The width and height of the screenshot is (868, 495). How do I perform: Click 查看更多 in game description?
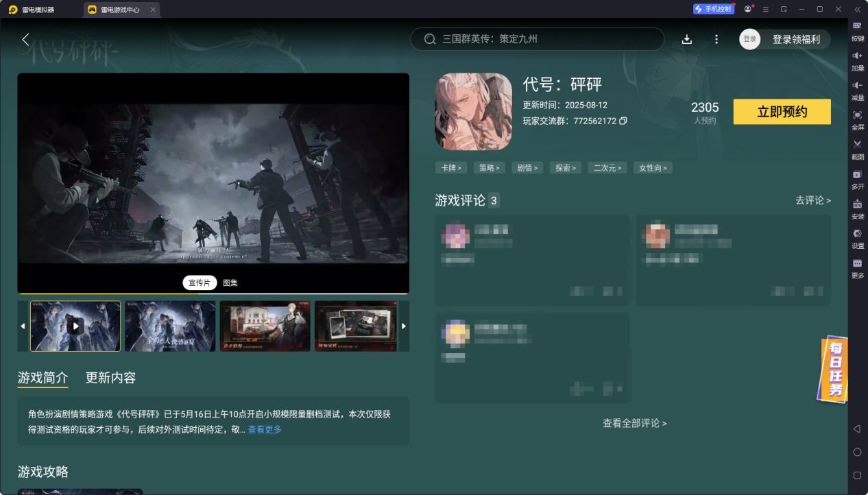(x=265, y=429)
